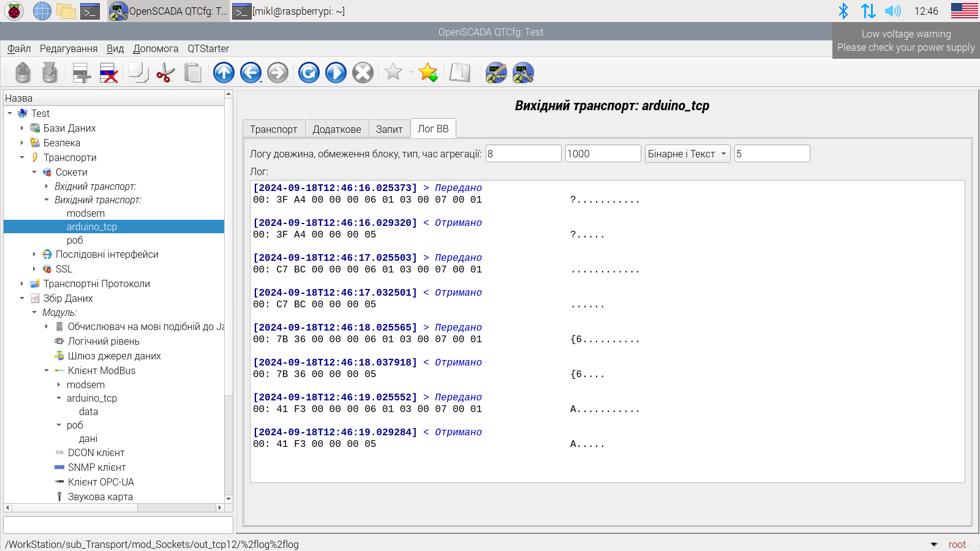The width and height of the screenshot is (980, 551).
Task: Collapse the 'Клієнт ModBus' tree node
Action: tap(47, 370)
